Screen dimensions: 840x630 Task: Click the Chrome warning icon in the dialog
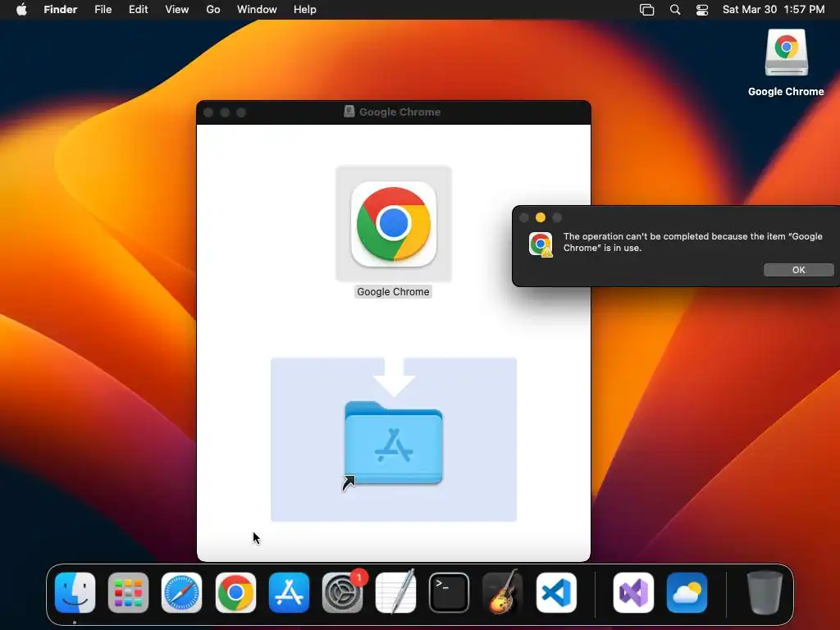pos(541,244)
